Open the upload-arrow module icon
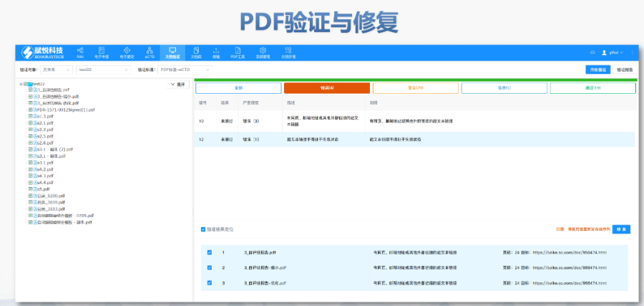Image resolution: width=644 pixels, height=306 pixels. click(216, 50)
